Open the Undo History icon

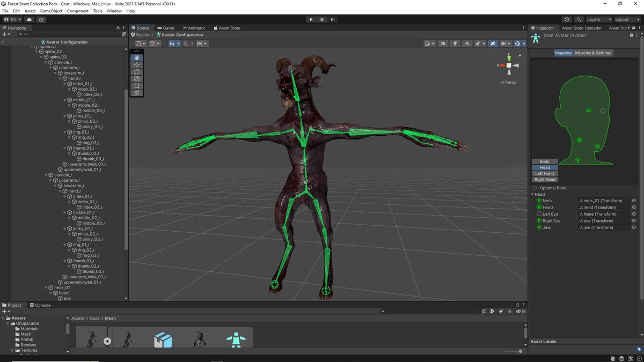567,19
